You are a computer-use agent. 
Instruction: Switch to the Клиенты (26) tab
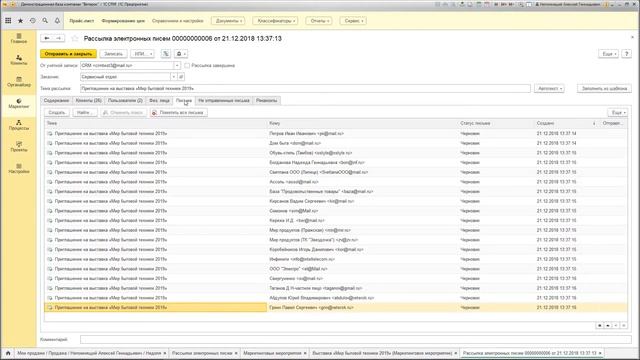[x=89, y=100]
